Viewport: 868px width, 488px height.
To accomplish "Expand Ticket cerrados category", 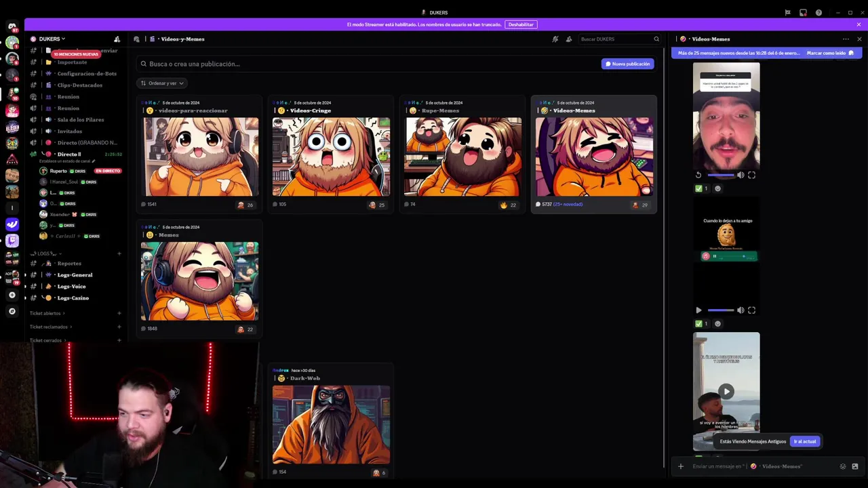I will 48,340.
